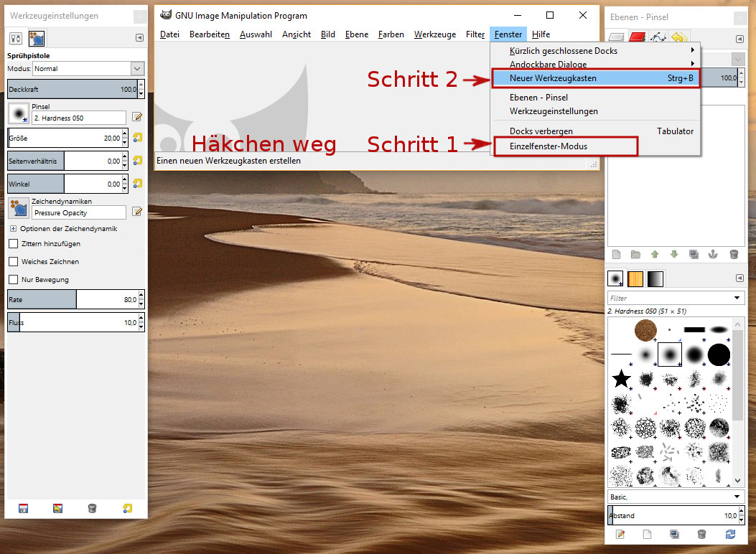Enable the Zittern hinzufügen checkbox
Viewport: 756px width, 554px height.
[x=13, y=244]
